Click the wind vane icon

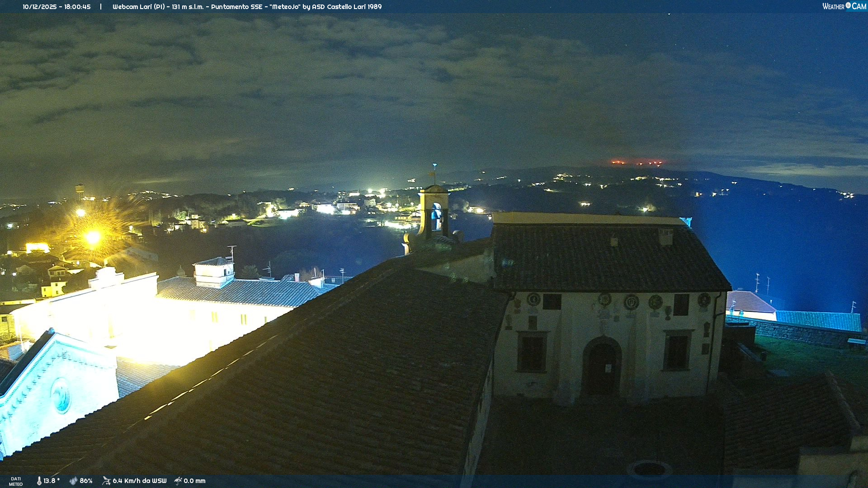pyautogui.click(x=106, y=481)
